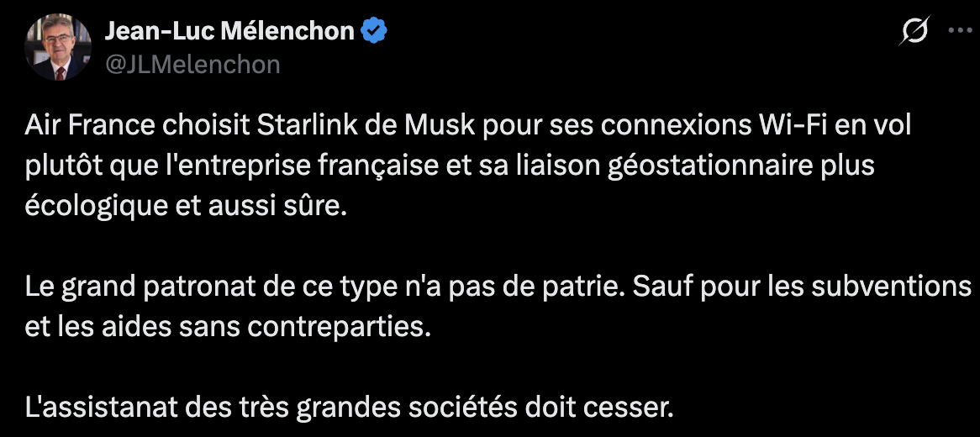Screen dimensions: 980x437
Task: Click the paragraph starting "Le grand patronat"
Action: click(x=496, y=306)
